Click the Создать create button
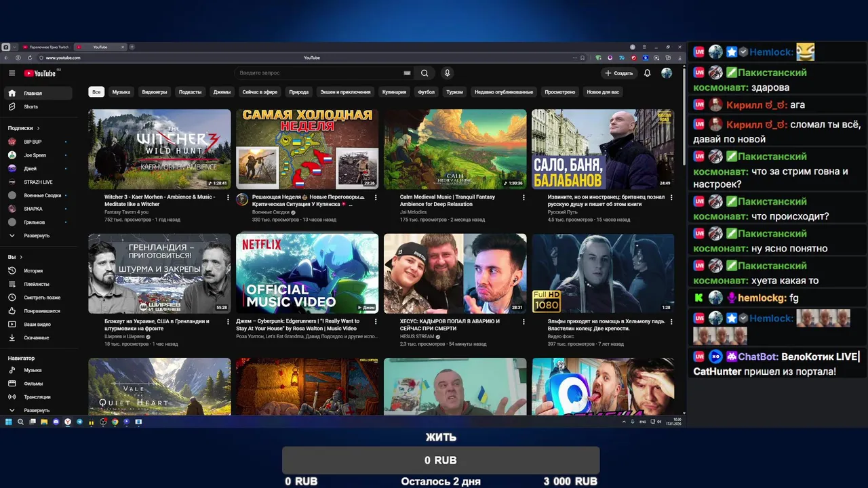Image resolution: width=868 pixels, height=488 pixels. [x=619, y=73]
